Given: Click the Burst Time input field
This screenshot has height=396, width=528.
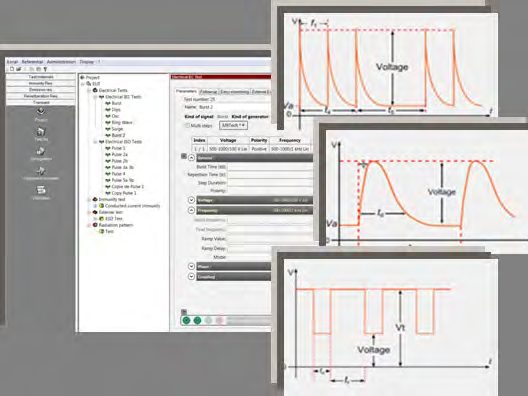Looking at the screenshot, I should click(270, 167).
